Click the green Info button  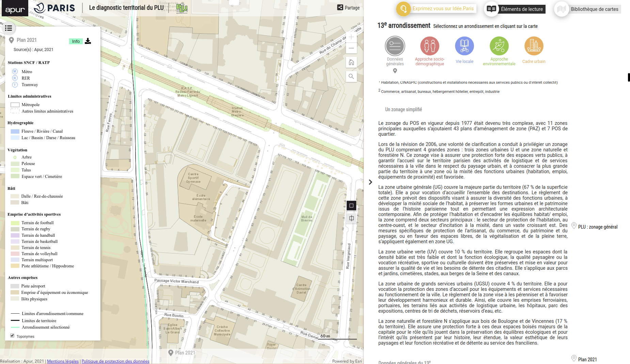pyautogui.click(x=76, y=42)
